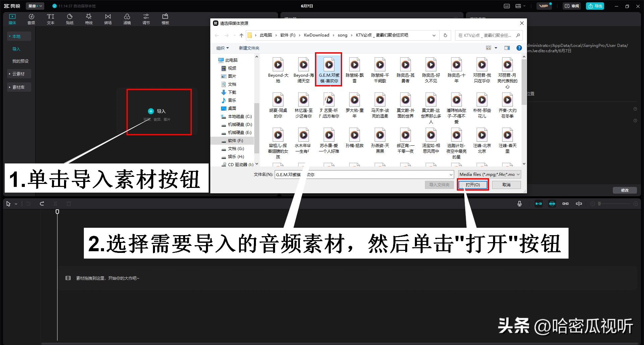This screenshot has height=345, width=644.
Task: Switch to the 模板 (Templates) tab
Action: [x=165, y=18]
